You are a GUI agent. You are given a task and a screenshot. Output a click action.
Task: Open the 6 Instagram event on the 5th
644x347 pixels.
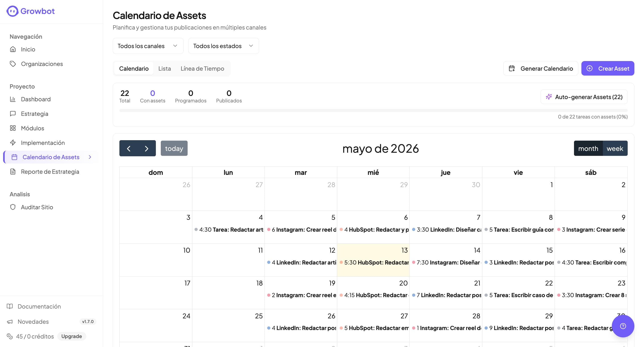[x=301, y=229]
